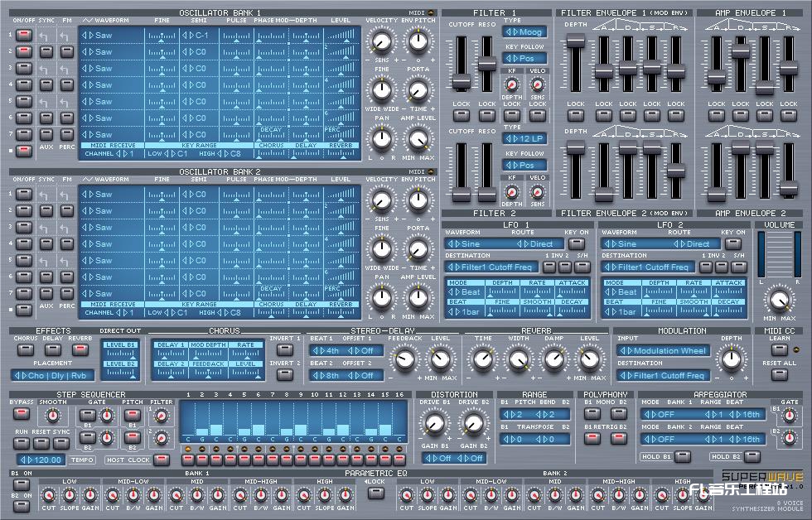Click the Modulation Depth knob
Viewport: 812px width, 520px height.
click(x=730, y=359)
